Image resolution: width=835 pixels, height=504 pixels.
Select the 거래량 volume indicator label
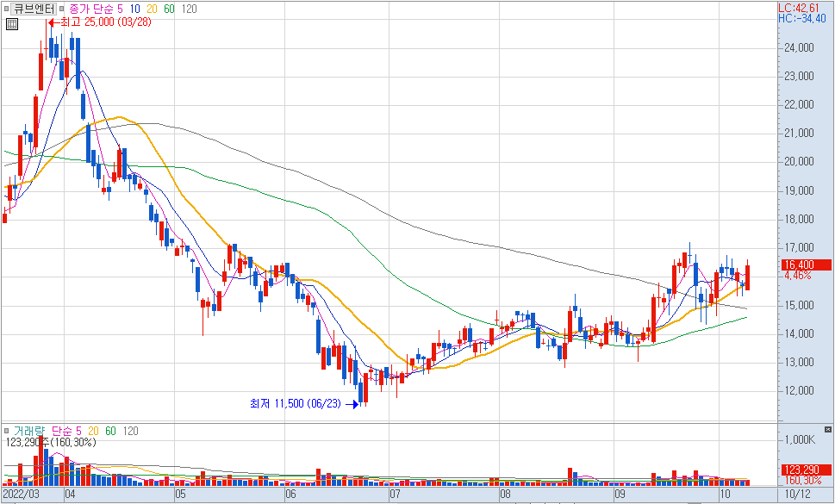pos(29,431)
